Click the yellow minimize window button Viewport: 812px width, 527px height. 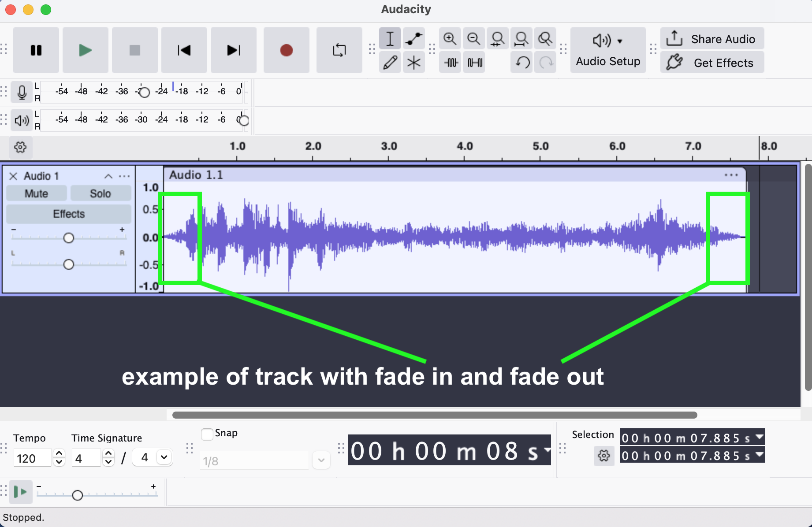pos(28,10)
